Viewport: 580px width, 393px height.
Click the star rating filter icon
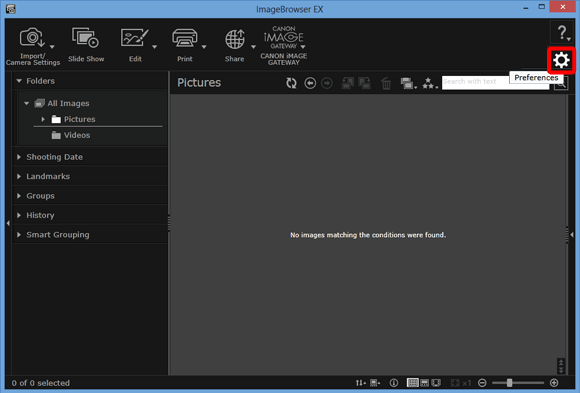tap(430, 83)
